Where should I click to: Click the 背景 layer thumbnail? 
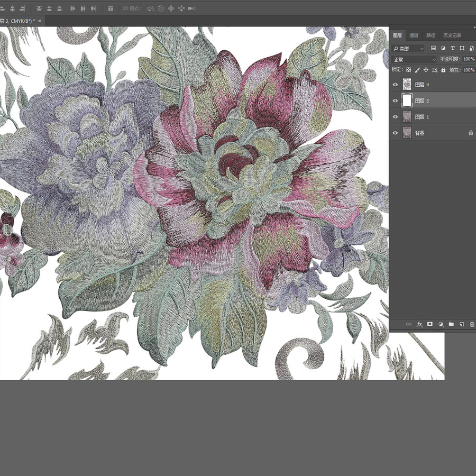407,133
